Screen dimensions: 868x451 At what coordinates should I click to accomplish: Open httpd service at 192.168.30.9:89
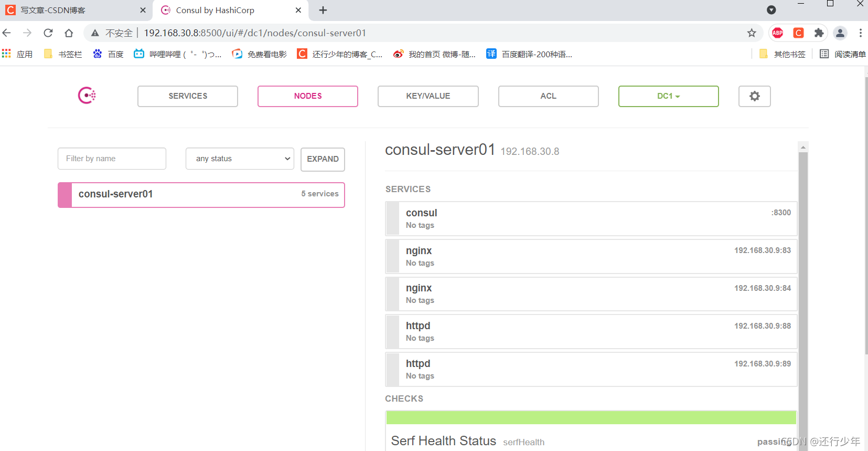tap(591, 369)
